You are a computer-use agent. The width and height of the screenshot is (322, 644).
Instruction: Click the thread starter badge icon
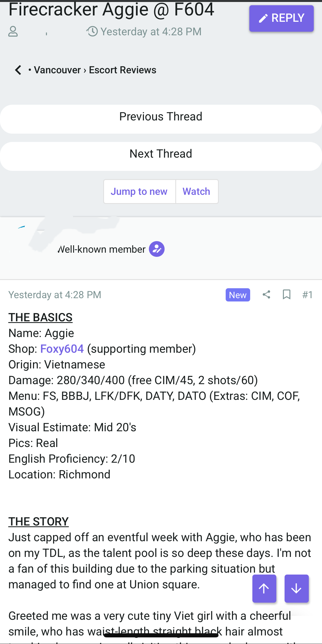click(157, 249)
